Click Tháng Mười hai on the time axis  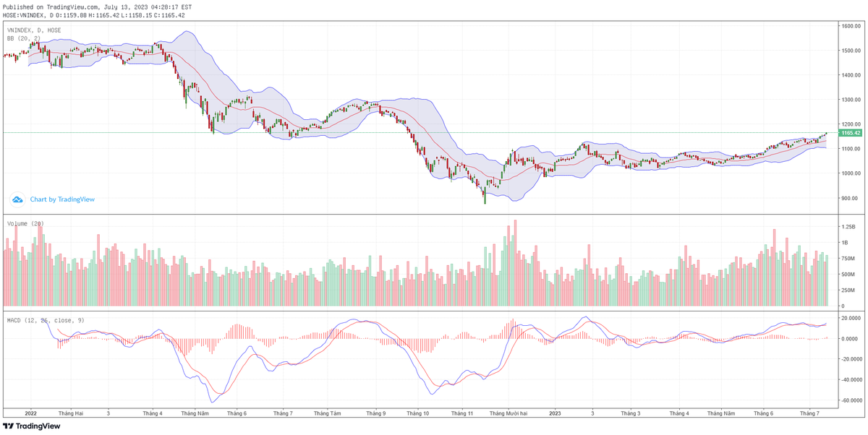click(x=509, y=413)
